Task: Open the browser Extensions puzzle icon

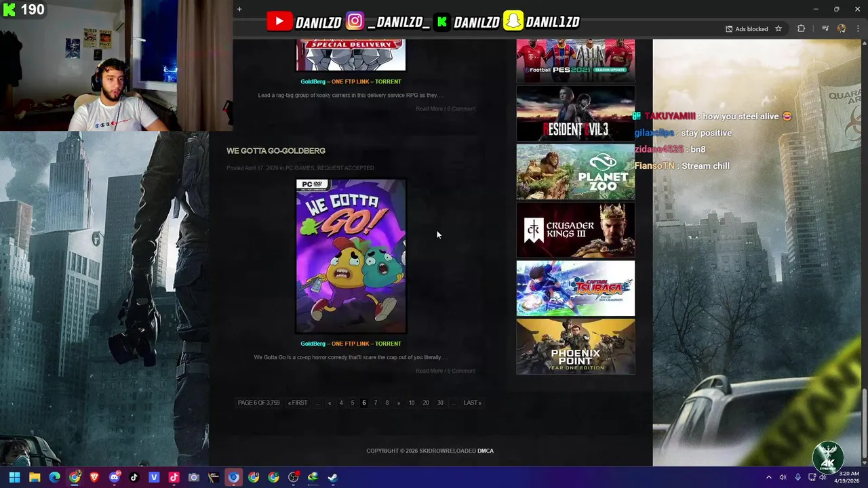Action: [x=802, y=28]
